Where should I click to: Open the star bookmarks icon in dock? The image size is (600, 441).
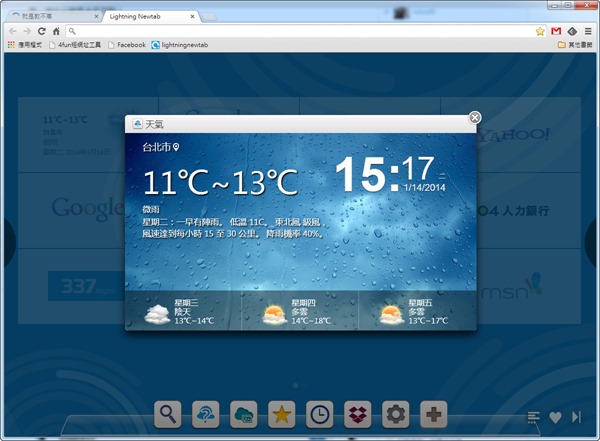[x=281, y=414]
